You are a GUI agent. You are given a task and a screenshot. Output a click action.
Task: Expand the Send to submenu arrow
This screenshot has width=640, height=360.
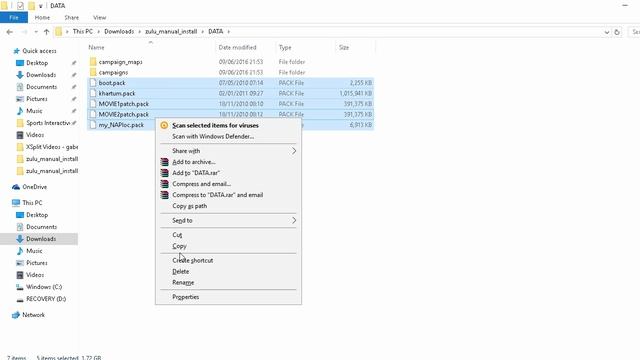coord(293,220)
